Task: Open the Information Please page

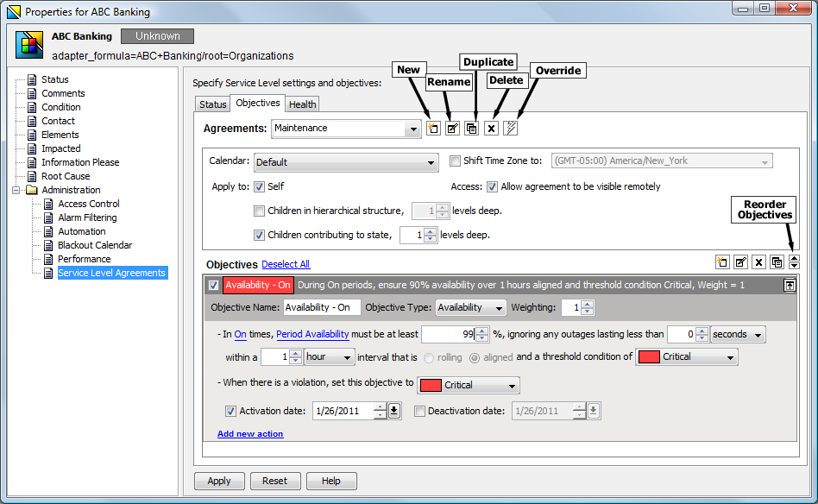Action: point(80,162)
